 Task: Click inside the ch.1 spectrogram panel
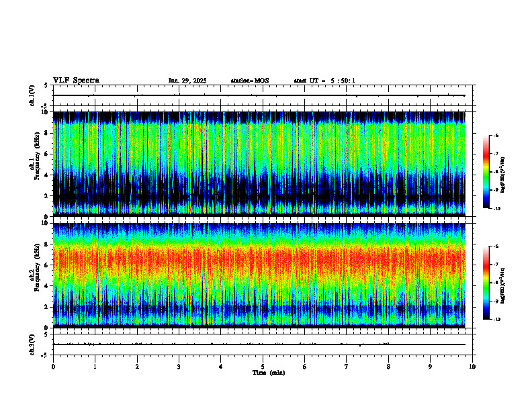pyautogui.click(x=259, y=164)
